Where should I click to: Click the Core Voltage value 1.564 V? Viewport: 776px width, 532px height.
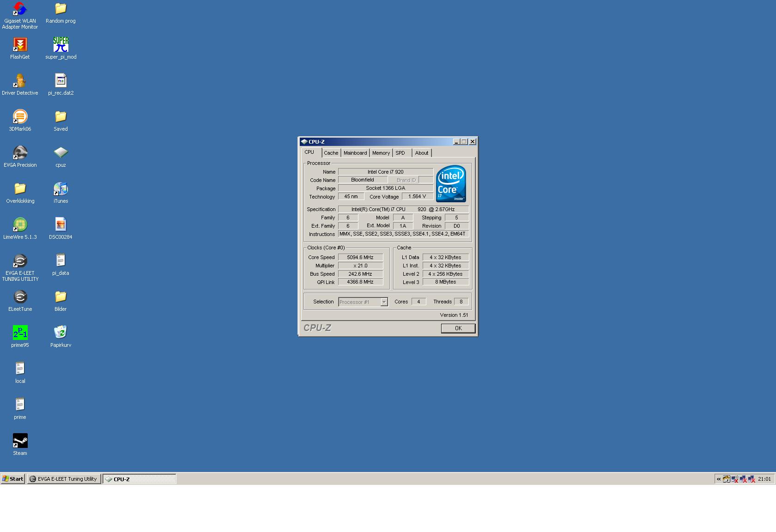click(417, 196)
